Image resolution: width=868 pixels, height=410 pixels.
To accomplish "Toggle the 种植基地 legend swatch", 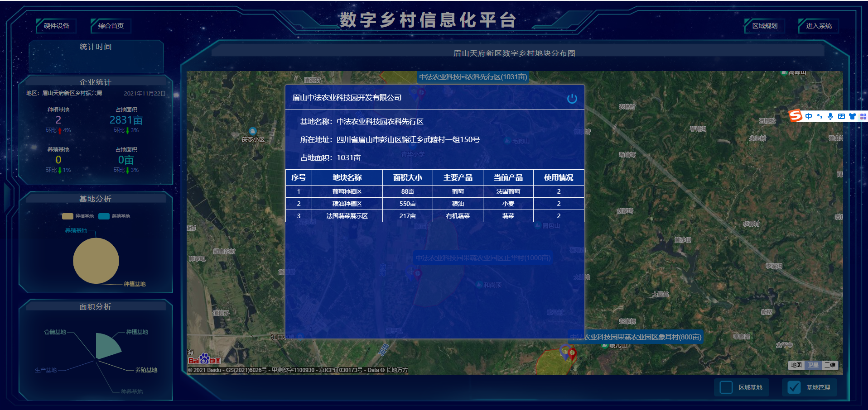I will point(68,216).
